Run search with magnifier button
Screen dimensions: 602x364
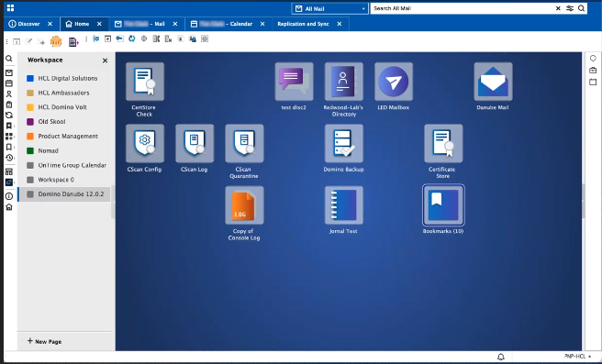[582, 8]
